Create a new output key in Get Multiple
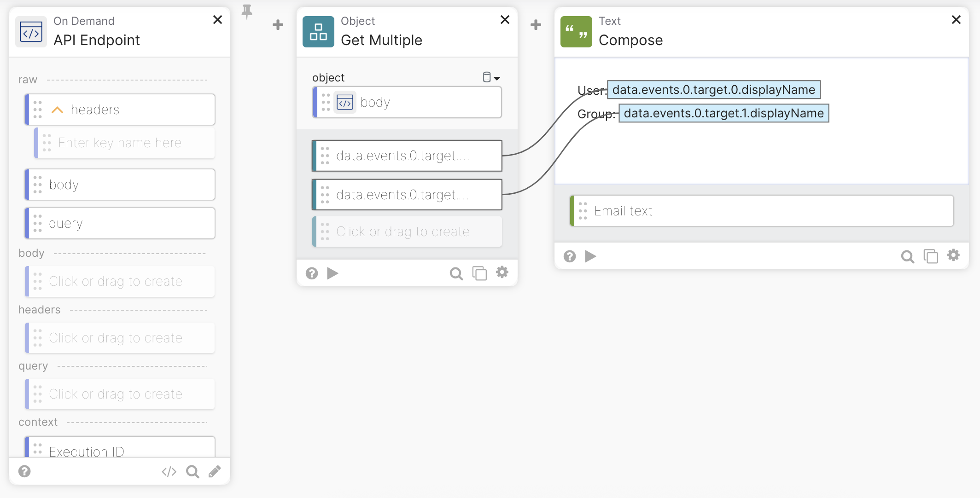The width and height of the screenshot is (980, 498). pos(407,232)
